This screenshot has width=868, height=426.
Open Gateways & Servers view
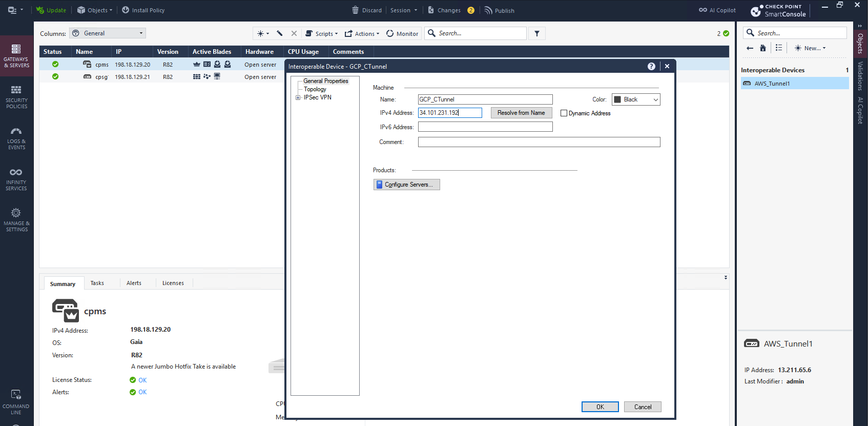(x=16, y=55)
